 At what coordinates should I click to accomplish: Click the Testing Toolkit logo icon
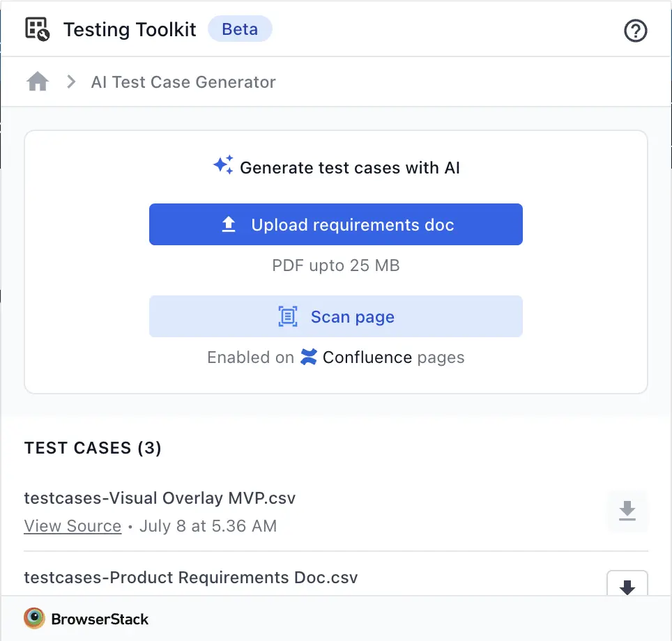37,29
